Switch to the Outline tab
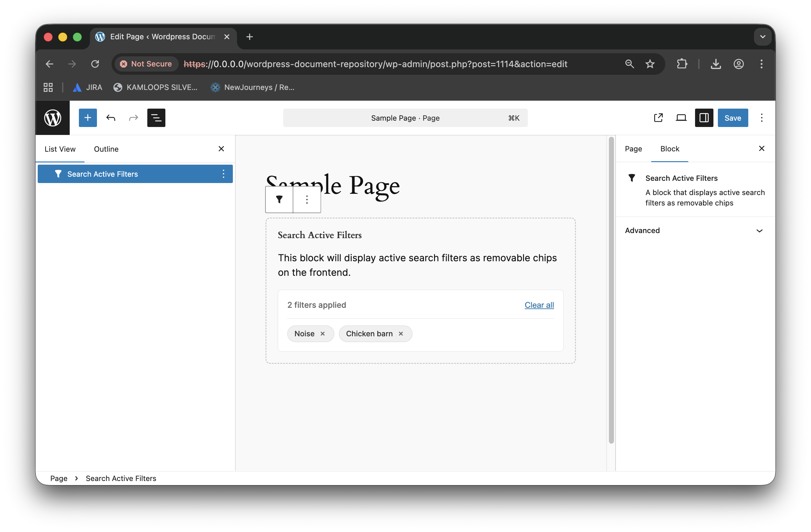This screenshot has width=811, height=532. (x=106, y=149)
